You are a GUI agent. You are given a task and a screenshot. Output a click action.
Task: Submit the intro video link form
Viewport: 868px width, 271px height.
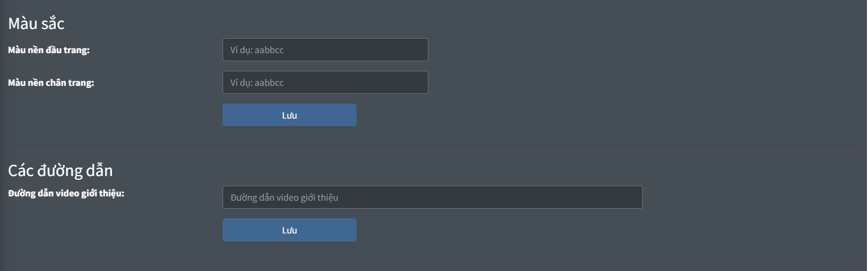click(x=290, y=230)
